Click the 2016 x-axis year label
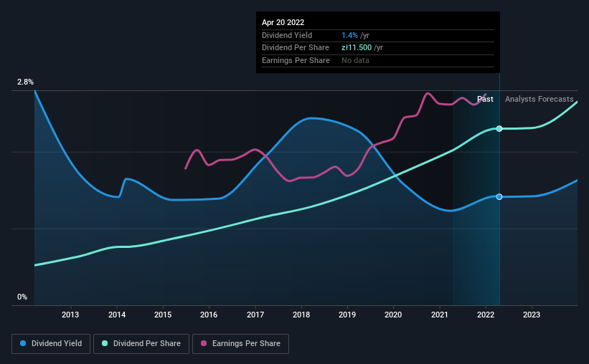 (x=209, y=315)
